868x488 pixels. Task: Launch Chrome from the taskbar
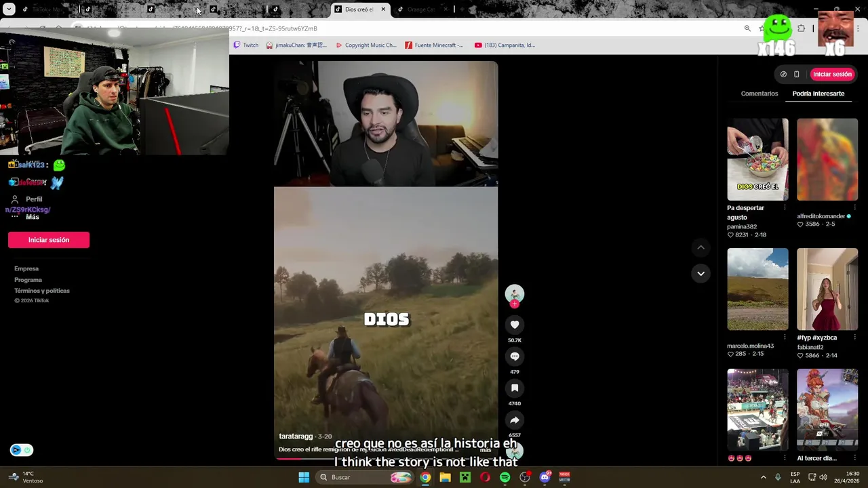[x=425, y=477]
